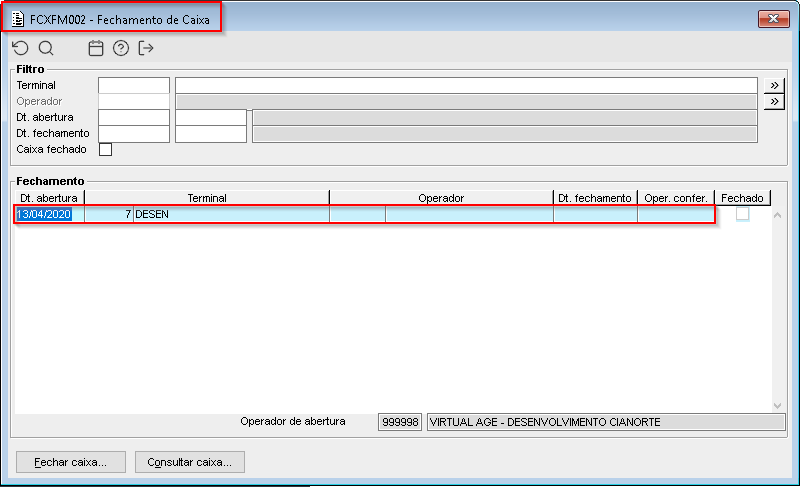Click the Consultar caixa... button

tap(190, 462)
